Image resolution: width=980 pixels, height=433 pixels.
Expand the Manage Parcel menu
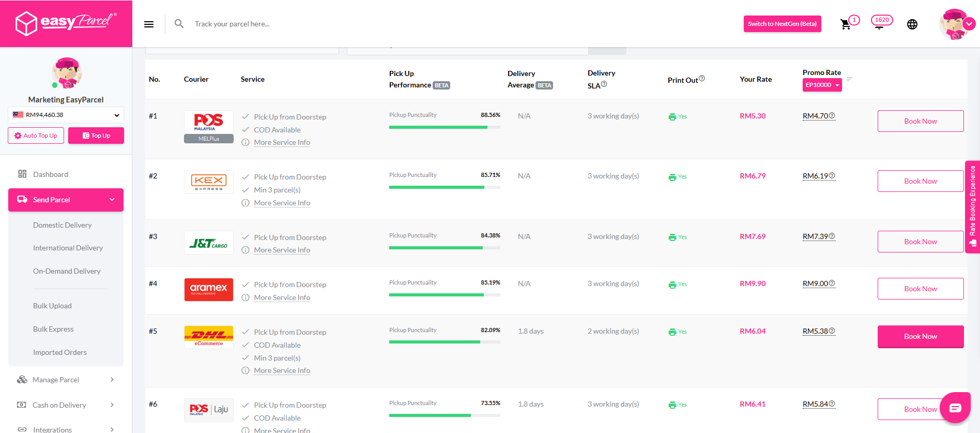(x=66, y=380)
